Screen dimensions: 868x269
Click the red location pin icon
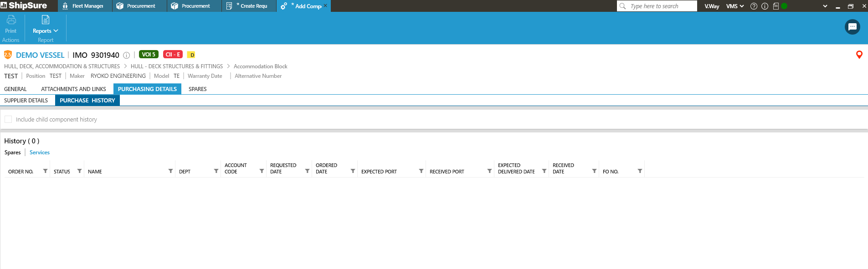point(859,55)
